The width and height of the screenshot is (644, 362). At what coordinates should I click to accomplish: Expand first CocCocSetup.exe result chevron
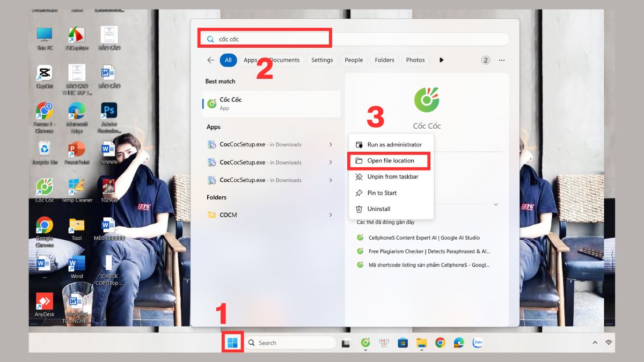[x=331, y=144]
